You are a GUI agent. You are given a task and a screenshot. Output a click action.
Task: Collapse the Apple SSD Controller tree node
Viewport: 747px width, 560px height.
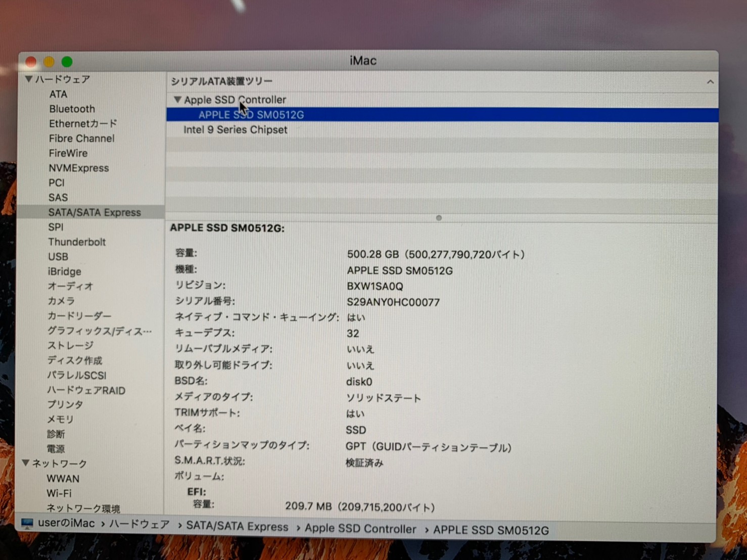pos(177,100)
